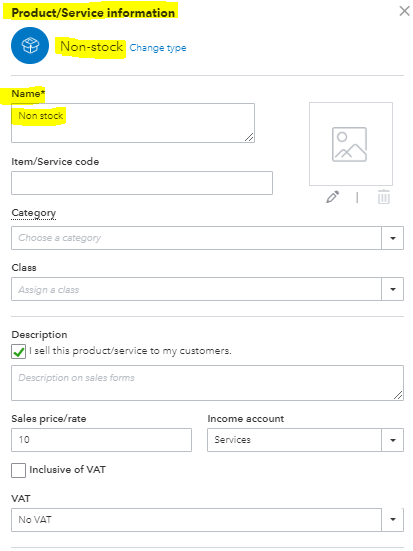Expand the Class dropdown arrow
Image resolution: width=413 pixels, height=551 pixels.
point(393,289)
